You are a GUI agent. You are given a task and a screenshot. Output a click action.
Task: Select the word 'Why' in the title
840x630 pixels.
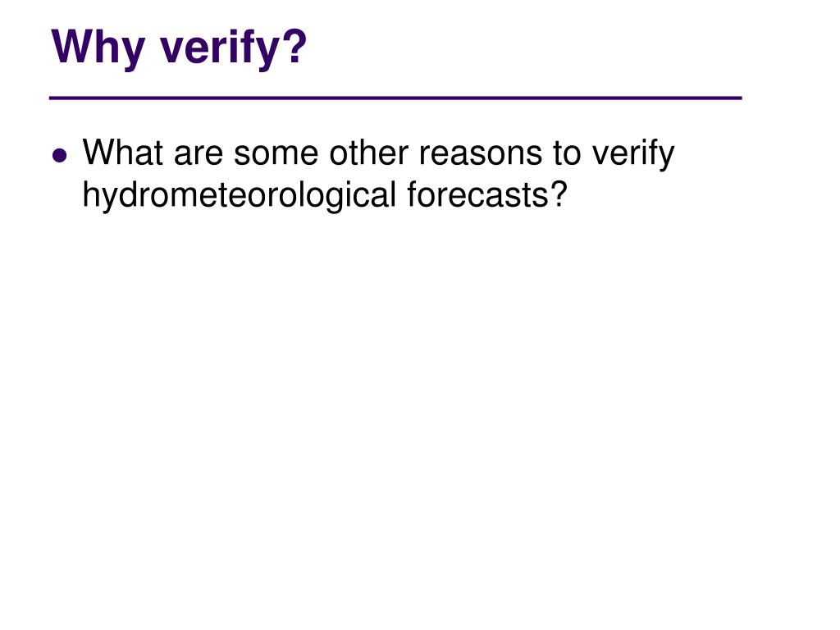(98, 47)
